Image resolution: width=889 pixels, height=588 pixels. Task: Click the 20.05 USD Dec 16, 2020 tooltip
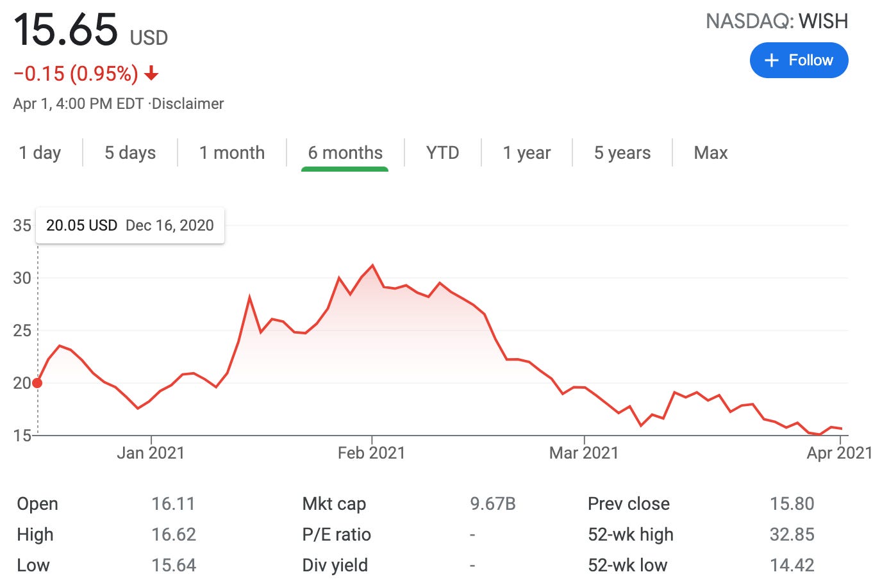(130, 225)
